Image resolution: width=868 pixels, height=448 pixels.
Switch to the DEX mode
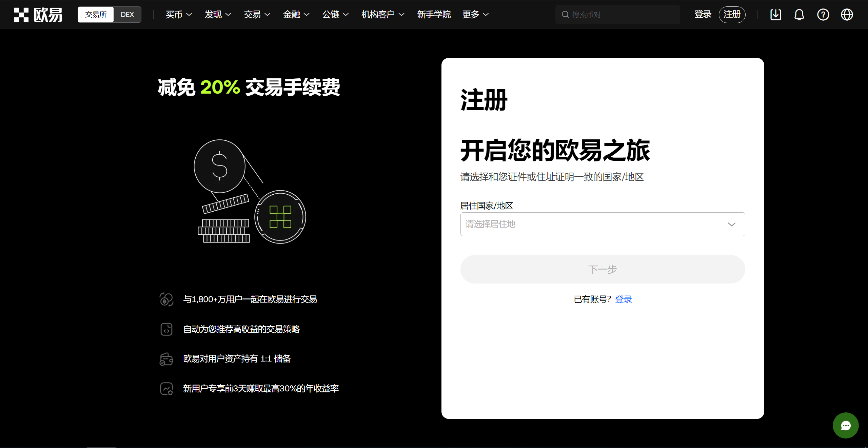(x=127, y=14)
